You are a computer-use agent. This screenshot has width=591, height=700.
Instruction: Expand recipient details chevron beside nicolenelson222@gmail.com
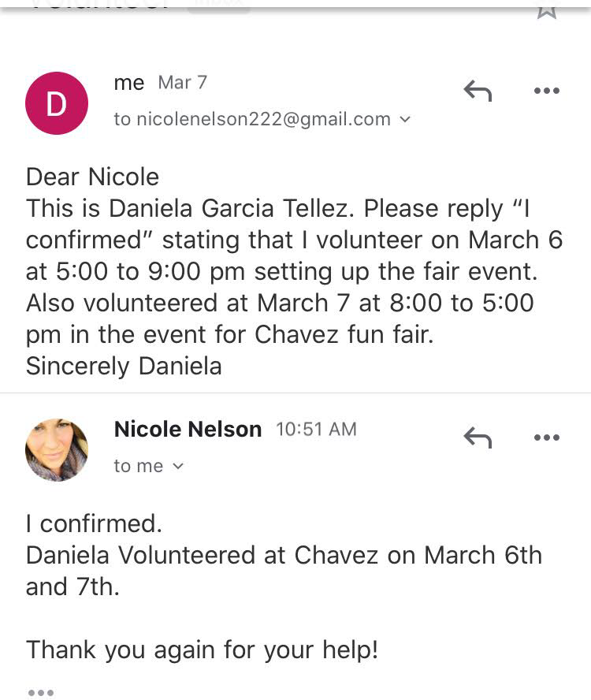[x=406, y=120]
